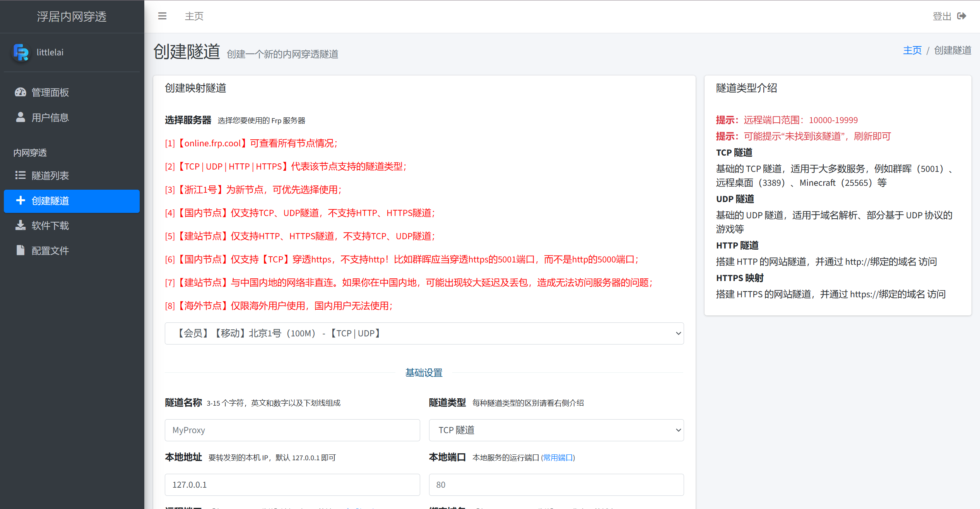980x509 pixels.
Task: Open 配置文件 via its document icon
Action: click(x=21, y=250)
